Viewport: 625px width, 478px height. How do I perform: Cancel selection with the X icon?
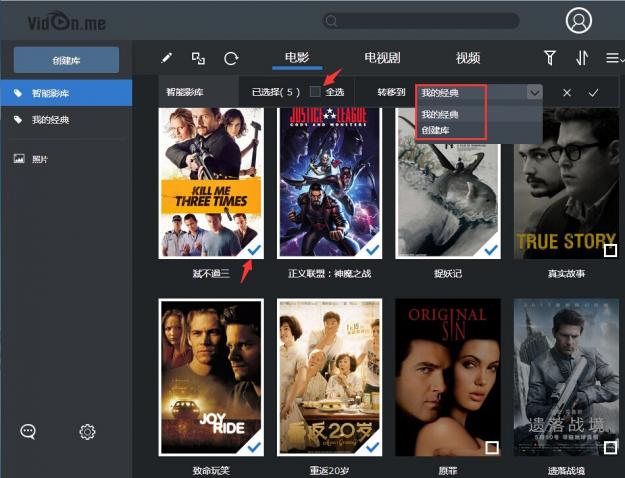click(x=567, y=93)
